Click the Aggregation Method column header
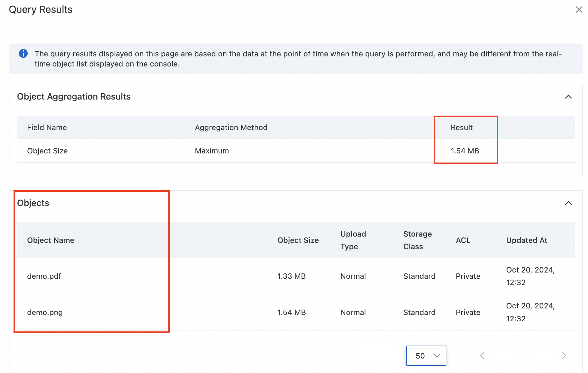This screenshot has height=373, width=588. pos(231,128)
